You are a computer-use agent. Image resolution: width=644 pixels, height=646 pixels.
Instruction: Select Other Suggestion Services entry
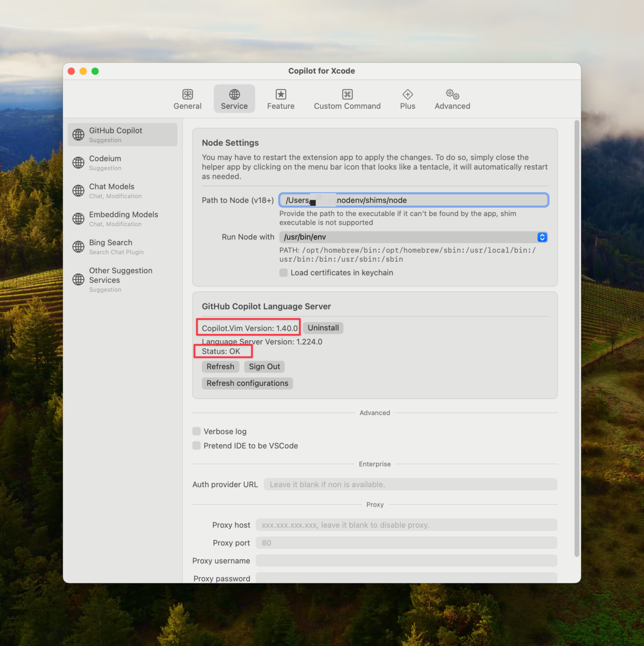[x=122, y=279]
